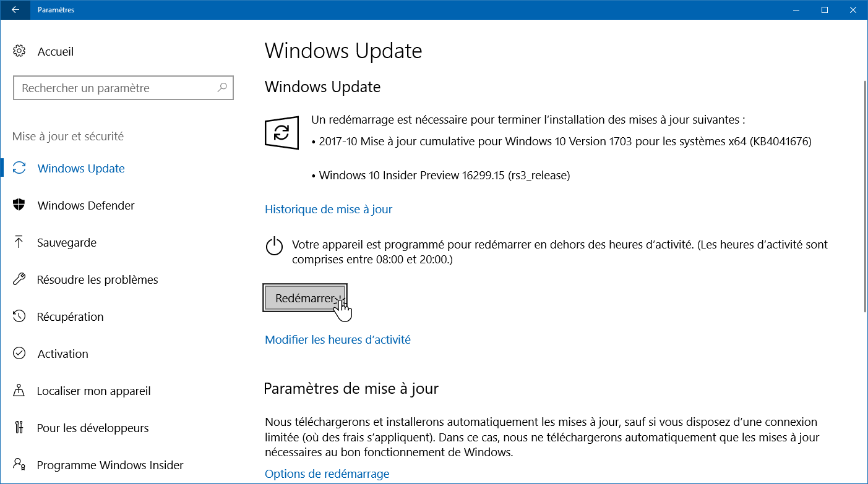Open Récupération settings page
Screen dimensions: 868x484
70,316
